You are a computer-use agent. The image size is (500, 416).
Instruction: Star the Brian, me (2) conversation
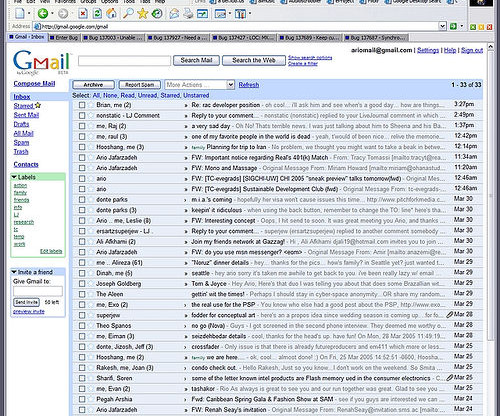[x=91, y=105]
